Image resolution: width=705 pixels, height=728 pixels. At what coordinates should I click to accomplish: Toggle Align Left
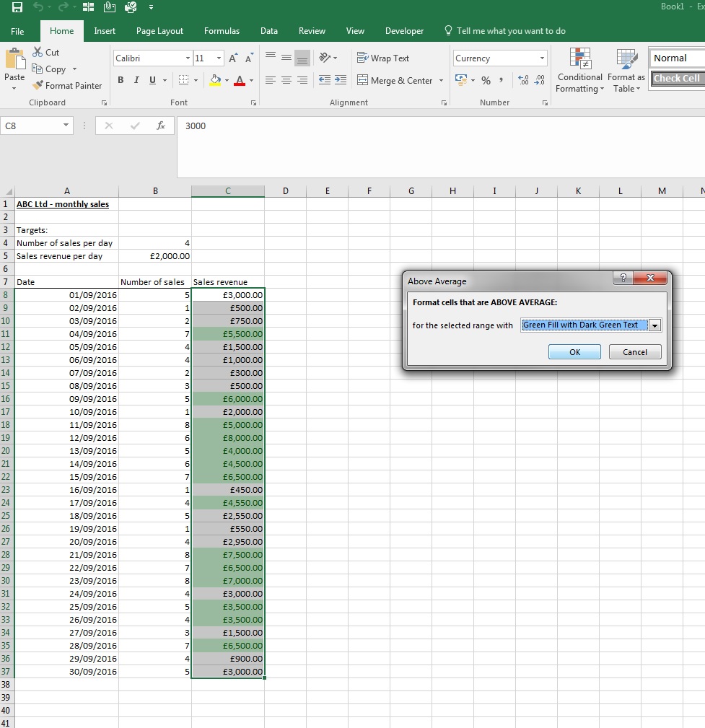[x=271, y=80]
